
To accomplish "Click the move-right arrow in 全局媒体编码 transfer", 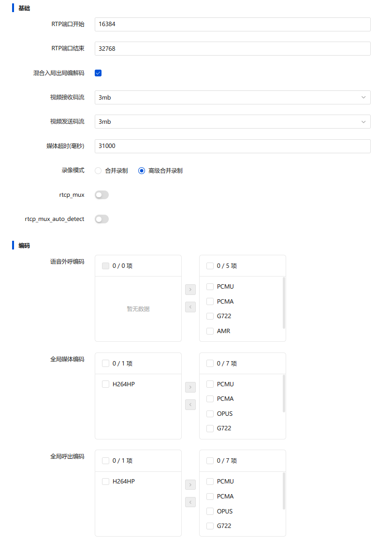I will [x=190, y=387].
